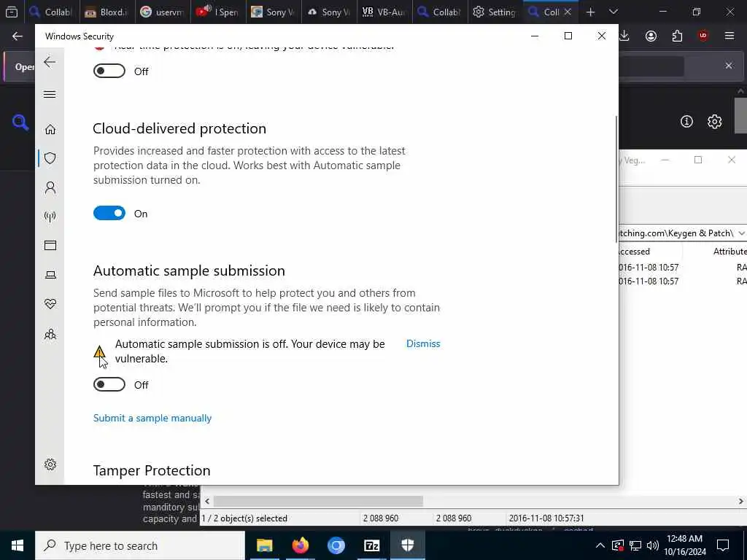
Task: Open the notification center icon
Action: click(x=723, y=545)
